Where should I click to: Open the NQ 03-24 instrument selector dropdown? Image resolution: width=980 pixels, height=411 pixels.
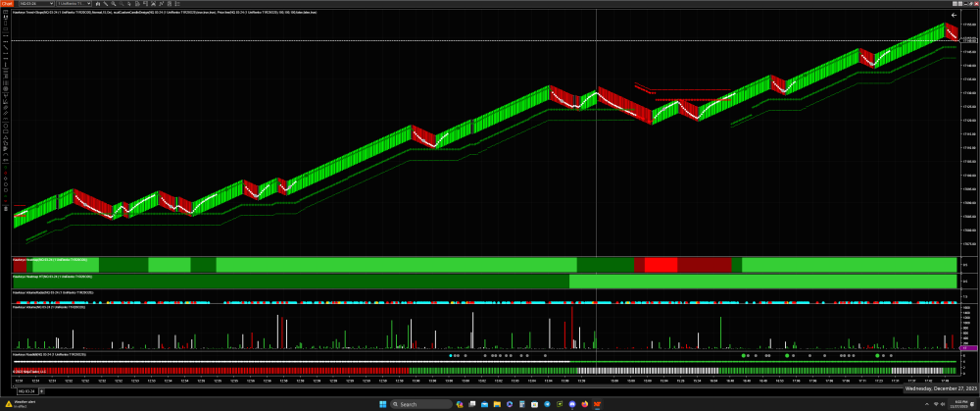click(x=34, y=5)
